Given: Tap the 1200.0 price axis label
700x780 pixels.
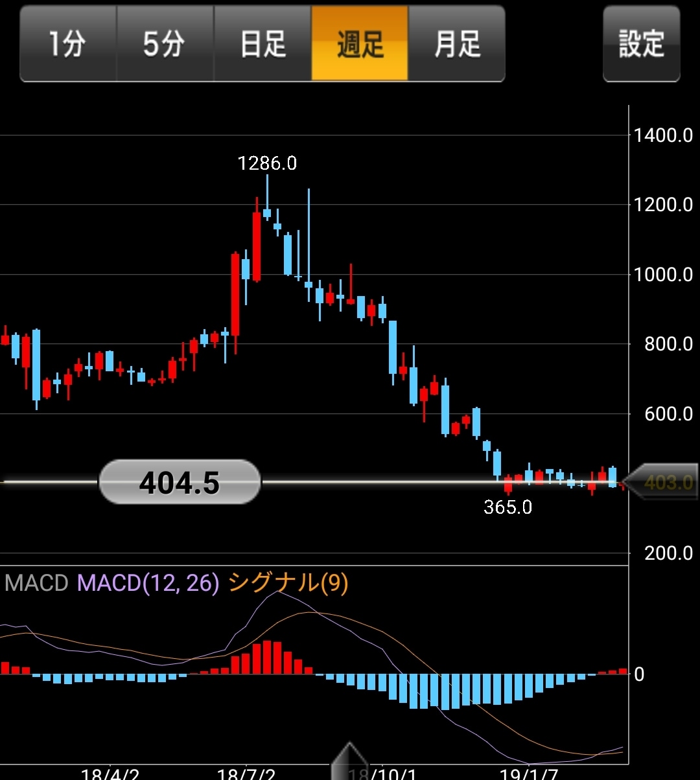Looking at the screenshot, I should (x=663, y=205).
